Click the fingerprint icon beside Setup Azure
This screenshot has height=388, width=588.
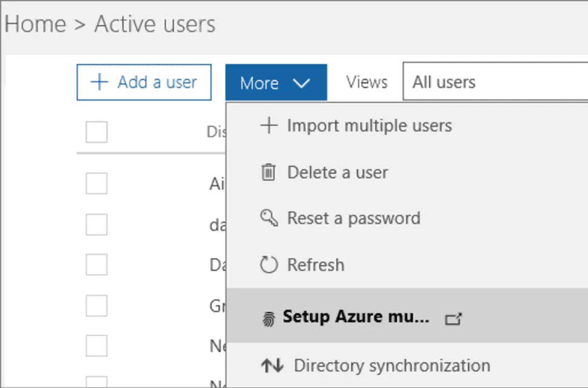click(268, 319)
